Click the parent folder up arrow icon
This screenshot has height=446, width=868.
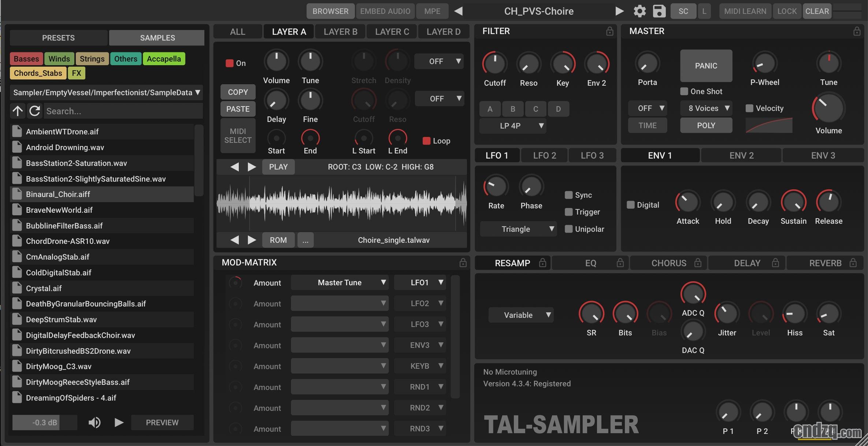coord(17,111)
